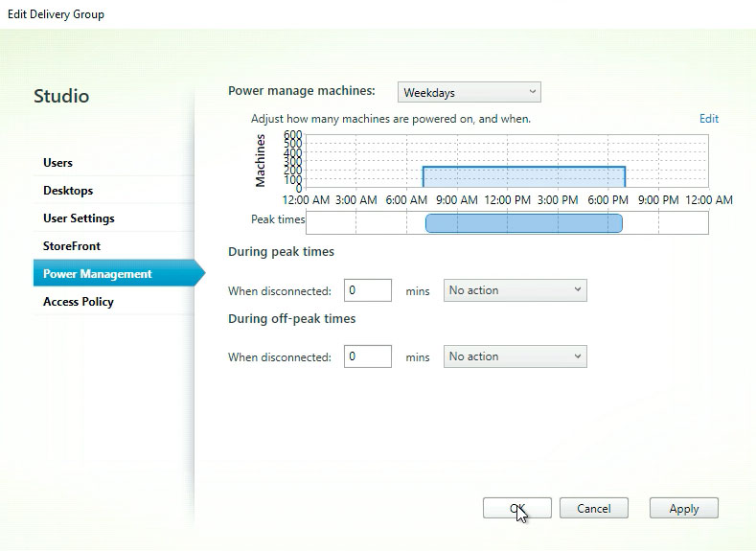Apply the power management settings

pyautogui.click(x=683, y=509)
